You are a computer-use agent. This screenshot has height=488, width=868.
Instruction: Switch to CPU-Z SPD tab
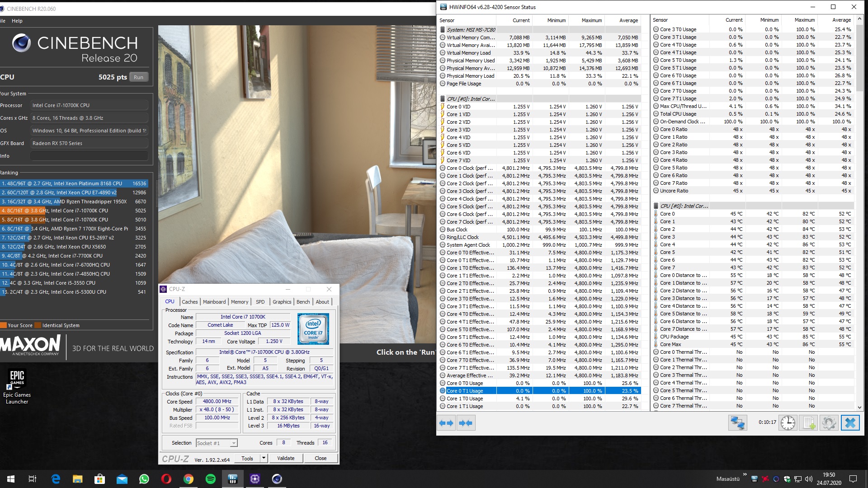pyautogui.click(x=260, y=302)
